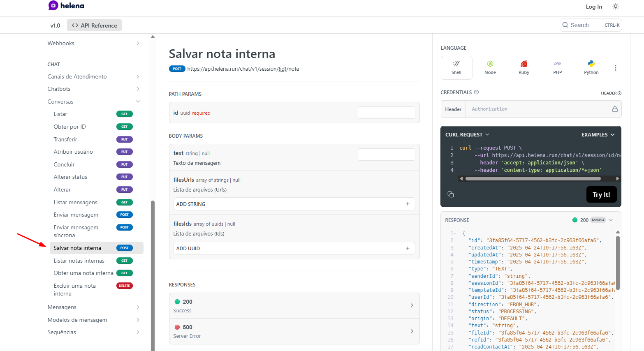Viewport: 644px width, 351px height.
Task: Click the Try It! button
Action: pyautogui.click(x=601, y=195)
